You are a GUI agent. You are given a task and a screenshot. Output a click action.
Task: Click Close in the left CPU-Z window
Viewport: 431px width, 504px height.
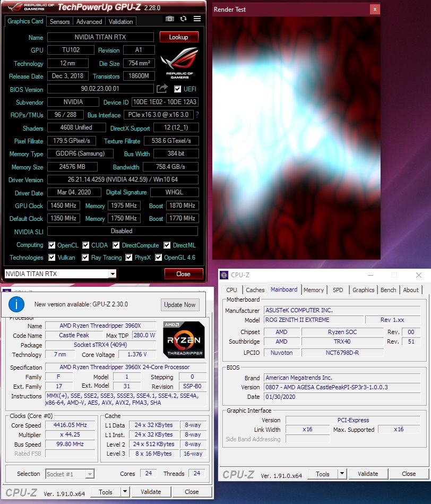[192, 491]
